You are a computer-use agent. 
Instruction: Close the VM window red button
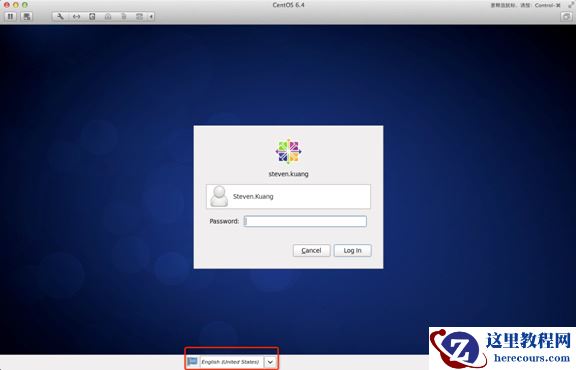[7, 5]
